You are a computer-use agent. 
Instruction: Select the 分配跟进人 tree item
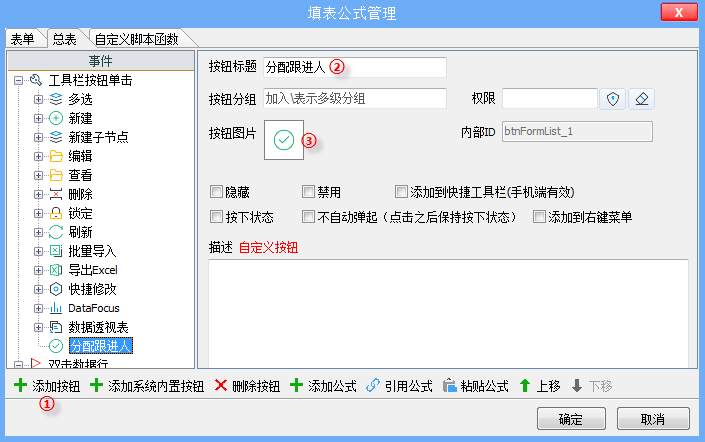pyautogui.click(x=101, y=346)
